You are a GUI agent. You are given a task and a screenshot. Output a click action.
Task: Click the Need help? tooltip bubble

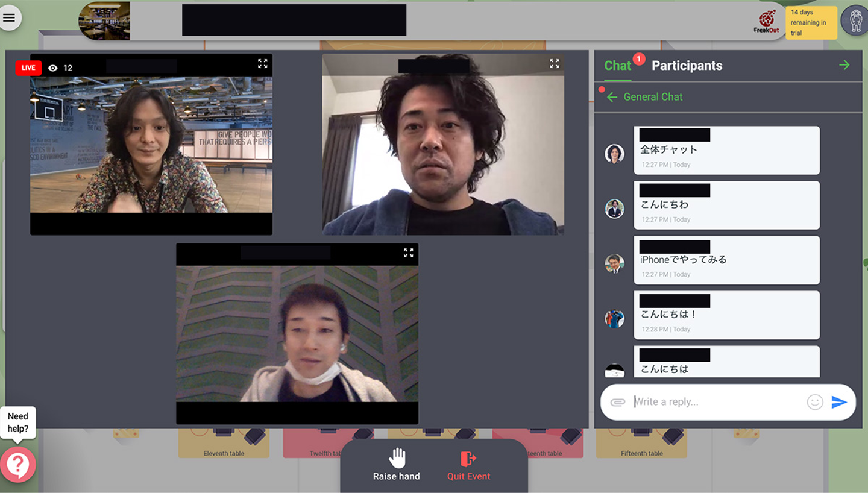coord(18,422)
